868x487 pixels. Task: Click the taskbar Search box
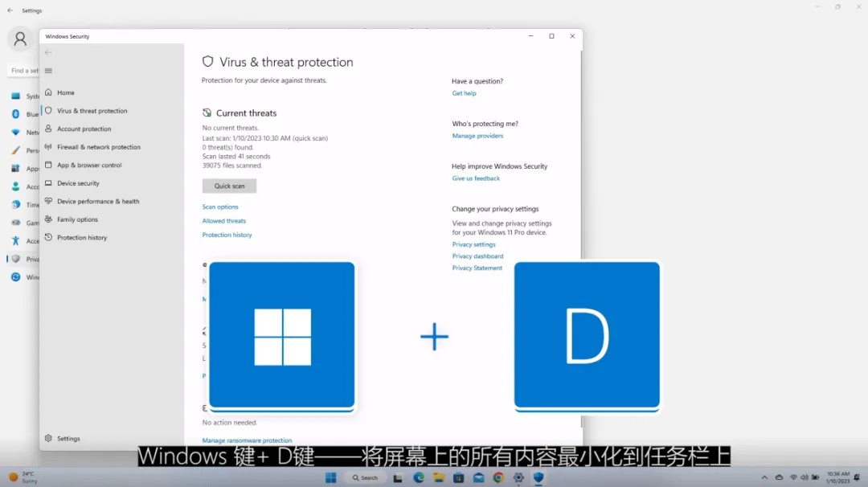click(364, 477)
